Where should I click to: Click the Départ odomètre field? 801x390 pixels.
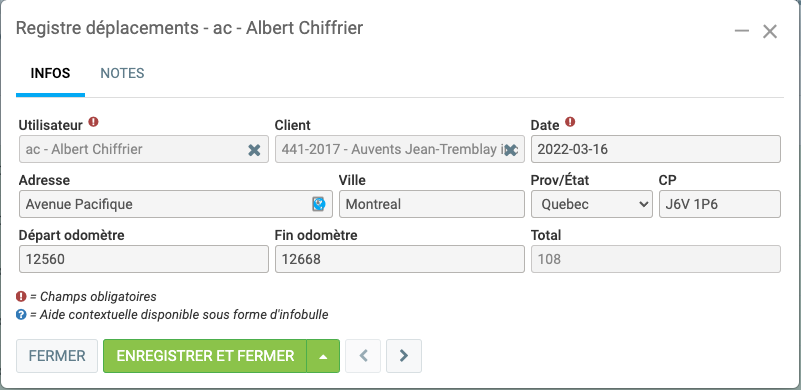click(144, 259)
